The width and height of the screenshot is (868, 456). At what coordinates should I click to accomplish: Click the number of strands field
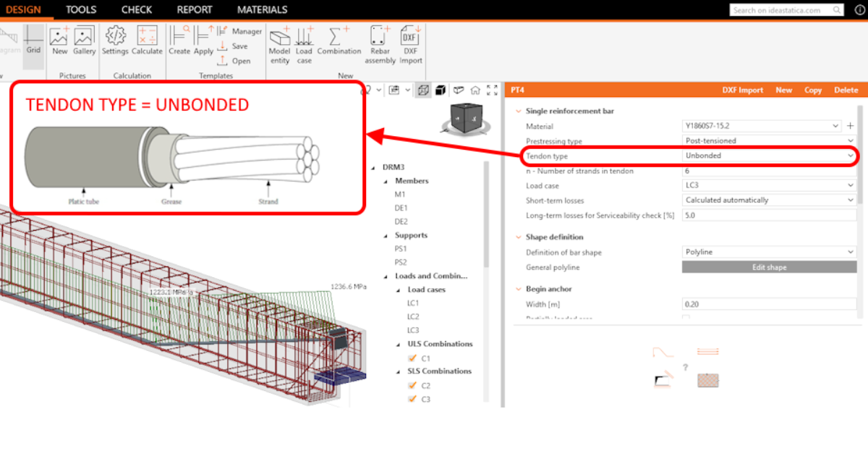point(769,171)
